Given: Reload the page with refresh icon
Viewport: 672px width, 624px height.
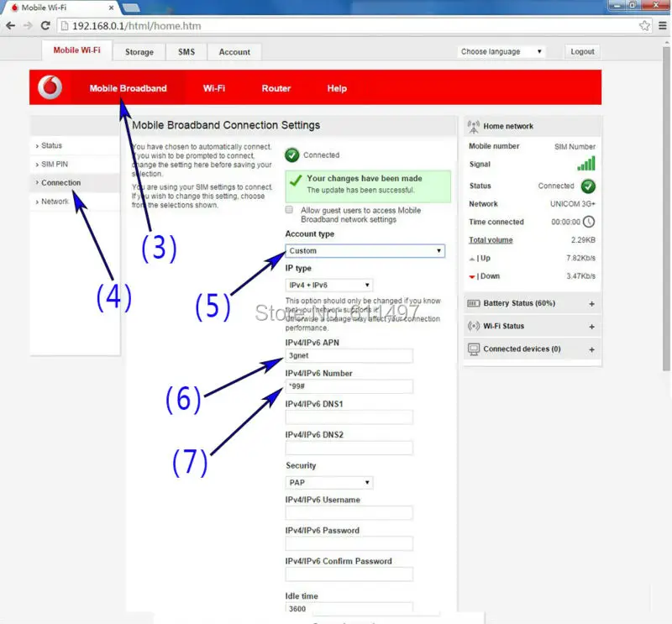Looking at the screenshot, I should pyautogui.click(x=45, y=26).
